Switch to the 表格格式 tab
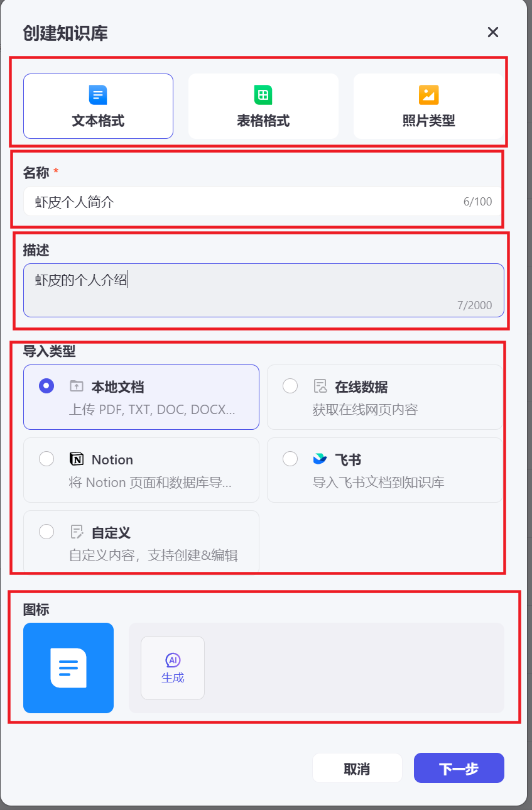Image resolution: width=532 pixels, height=810 pixels. pyautogui.click(x=263, y=106)
